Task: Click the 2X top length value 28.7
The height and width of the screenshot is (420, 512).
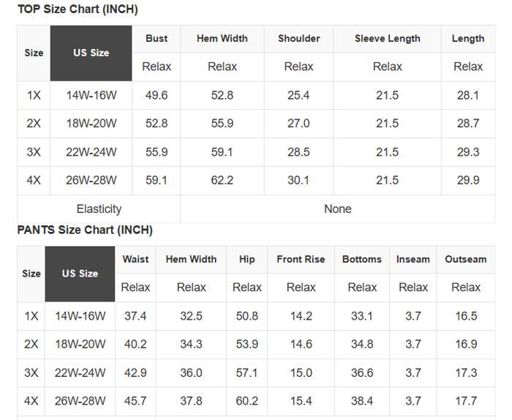Action: coord(468,124)
